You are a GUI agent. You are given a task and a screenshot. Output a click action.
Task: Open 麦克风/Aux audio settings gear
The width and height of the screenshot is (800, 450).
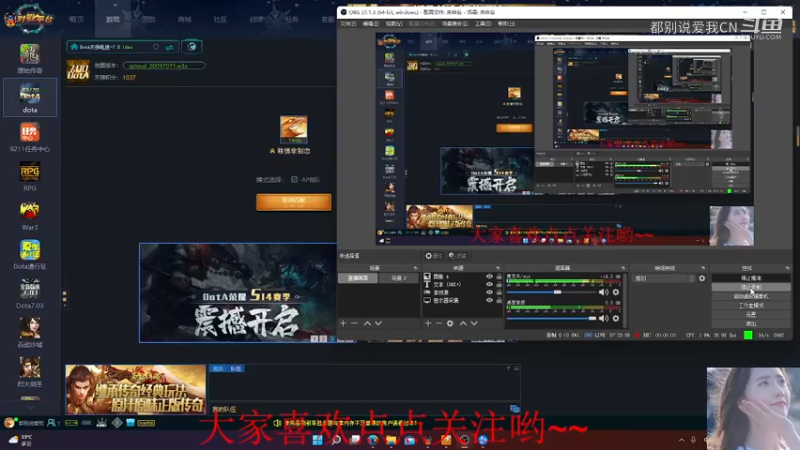tap(616, 292)
